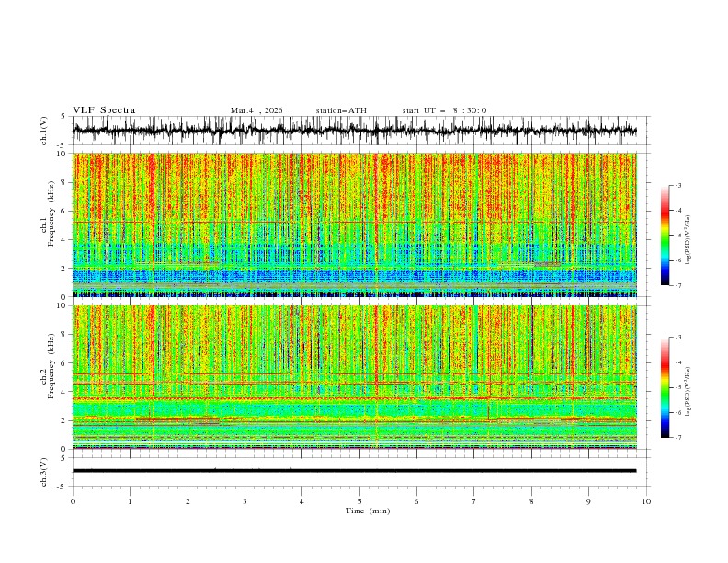Click the ch.2 spectrogram red band near 3.5 kHz

[355, 398]
